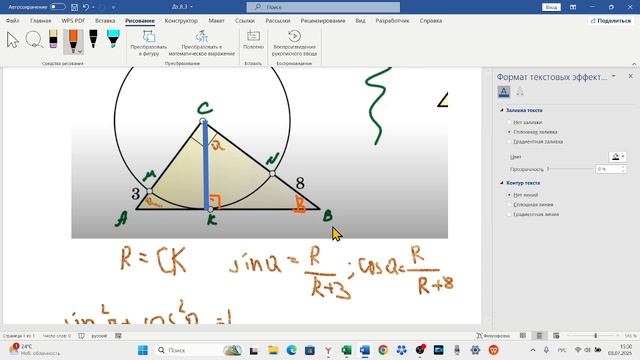This screenshot has height=360, width=640.
Task: Open the Format pane options dropdown arrow
Action: click(x=613, y=76)
